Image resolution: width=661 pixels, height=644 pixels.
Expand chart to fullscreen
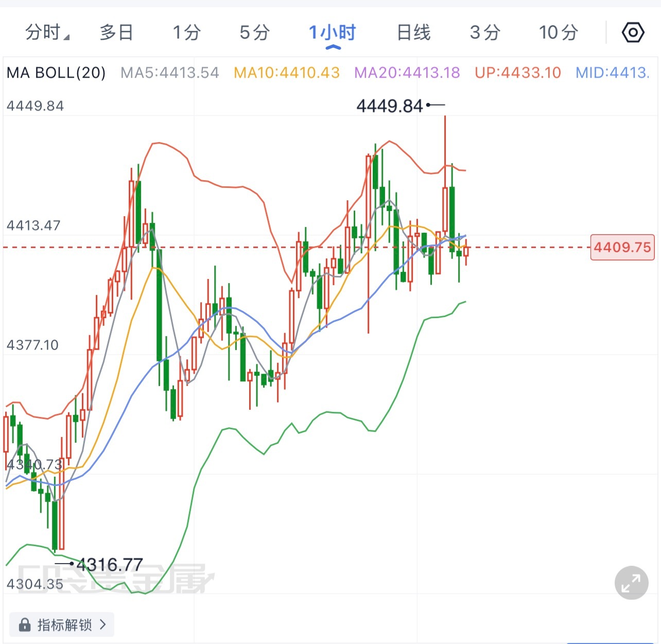631,583
